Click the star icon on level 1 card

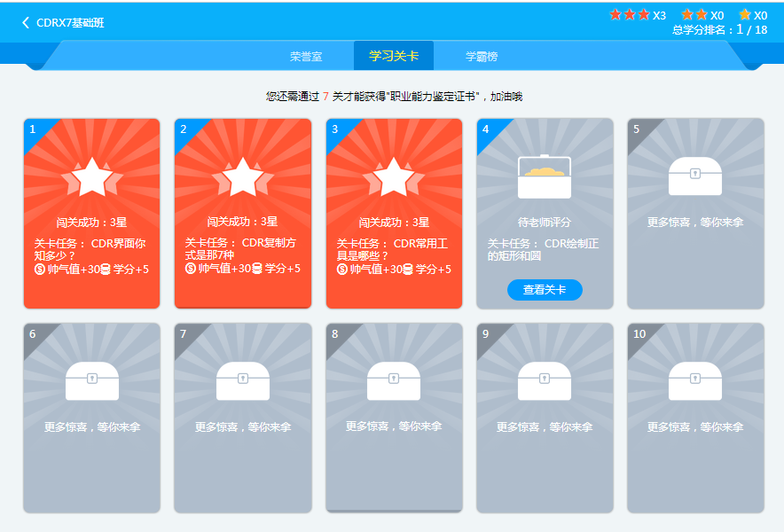click(x=92, y=177)
